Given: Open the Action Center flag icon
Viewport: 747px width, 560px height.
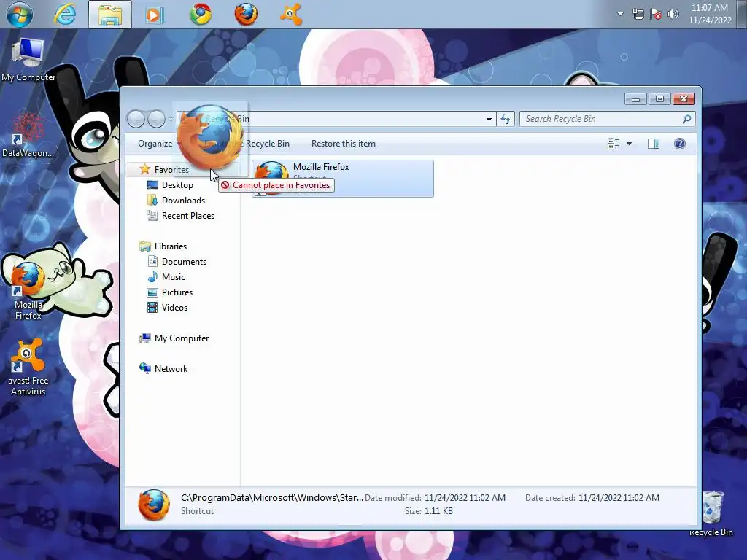Looking at the screenshot, I should (656, 14).
